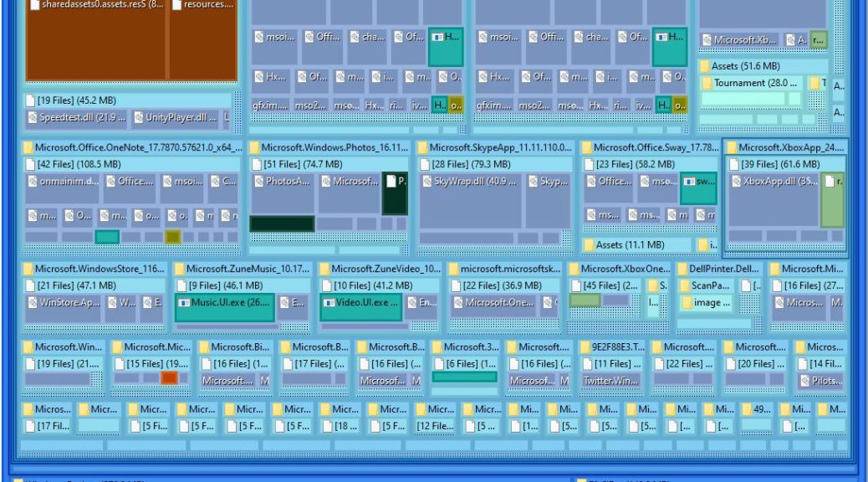Click the "Microsoft.Mic..." folder label

pos(157,347)
